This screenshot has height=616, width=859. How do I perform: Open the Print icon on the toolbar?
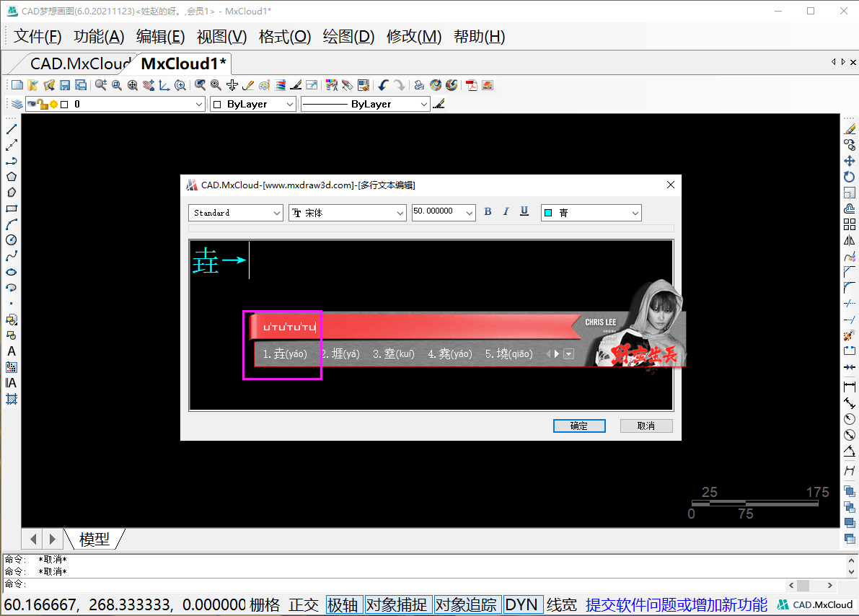(418, 84)
